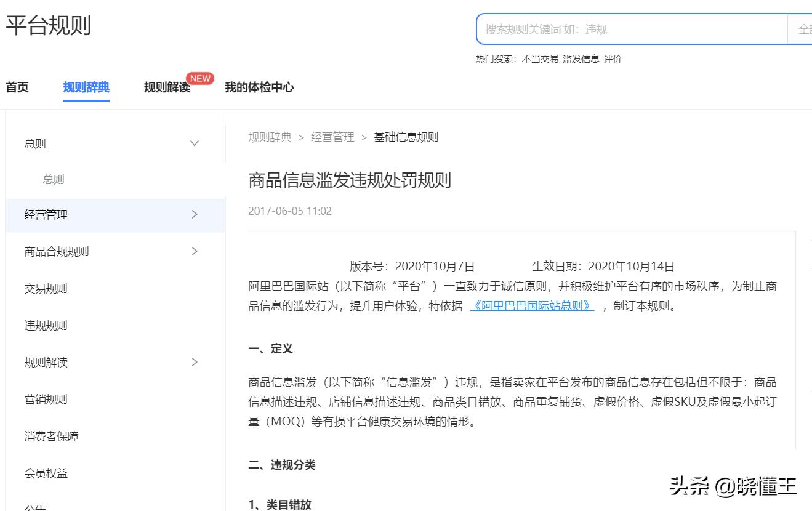Screen dimensions: 812x511
Task: Open the 规则辞典 tab
Action: coord(86,87)
